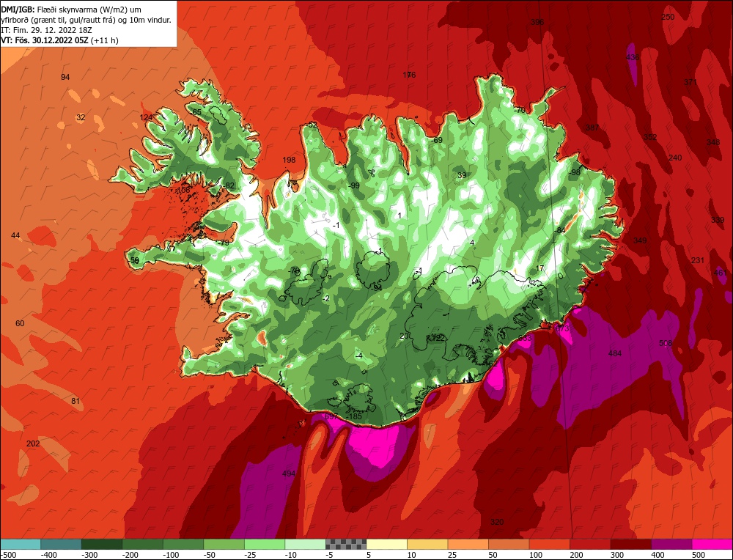Click the flux value 484

[x=615, y=353]
